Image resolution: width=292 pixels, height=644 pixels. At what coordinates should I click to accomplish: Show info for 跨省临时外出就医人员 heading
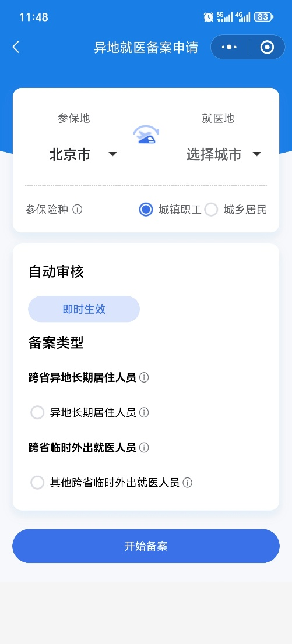[144, 447]
